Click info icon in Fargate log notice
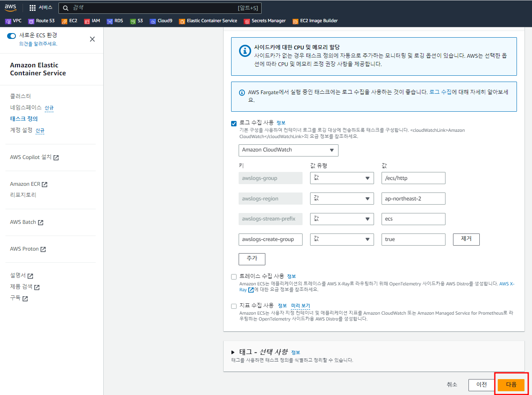This screenshot has width=532, height=395. click(242, 92)
